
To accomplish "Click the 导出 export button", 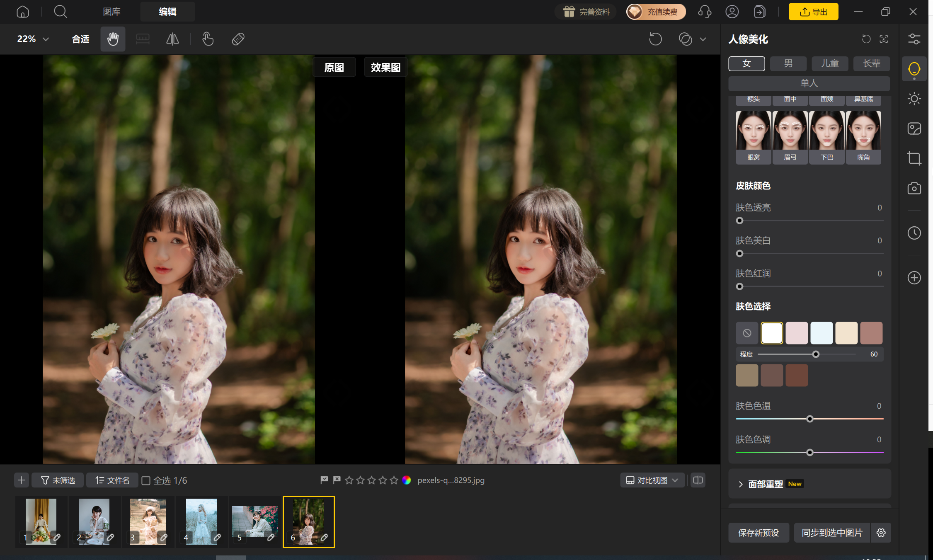I will coord(813,12).
